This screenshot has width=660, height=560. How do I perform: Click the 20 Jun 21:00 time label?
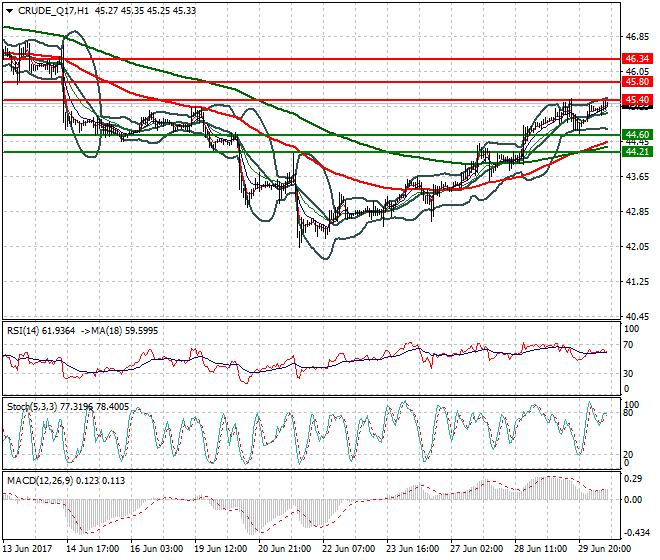click(285, 549)
